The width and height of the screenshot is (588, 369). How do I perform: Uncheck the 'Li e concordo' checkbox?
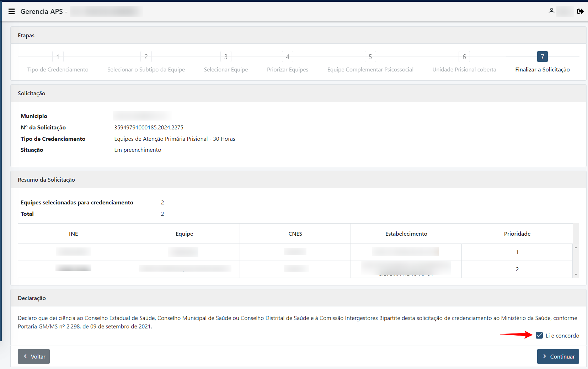(539, 335)
